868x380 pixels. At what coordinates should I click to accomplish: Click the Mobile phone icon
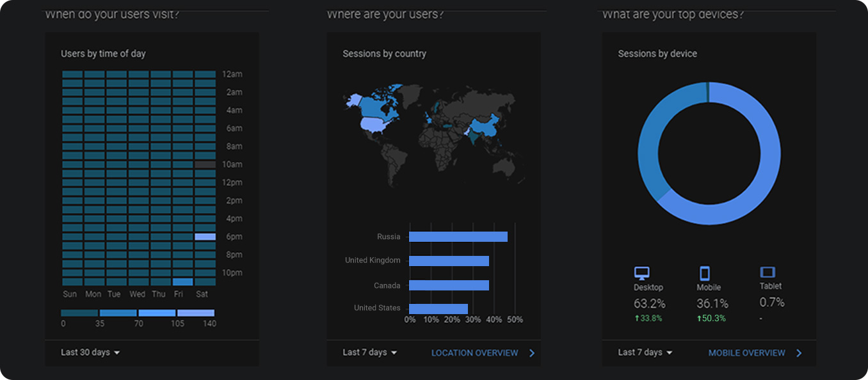pos(705,273)
